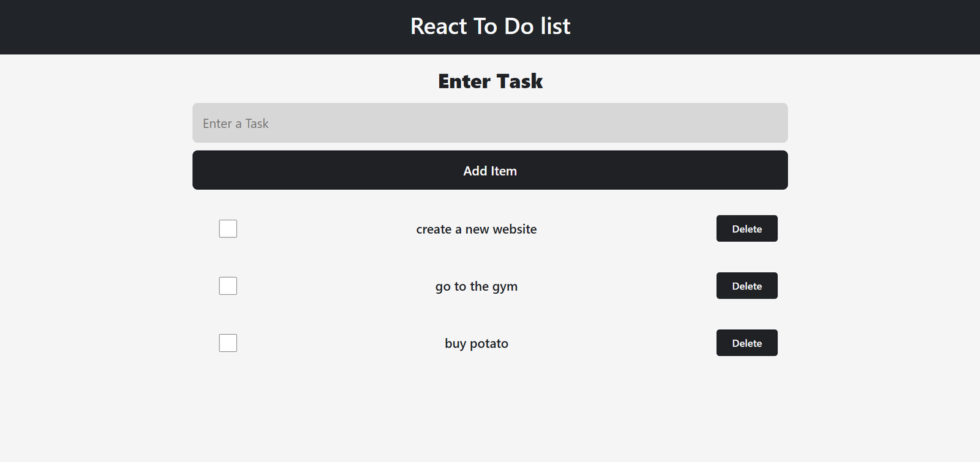Screen dimensions: 980x462
Task: Click the go to the gym label
Action: (477, 286)
